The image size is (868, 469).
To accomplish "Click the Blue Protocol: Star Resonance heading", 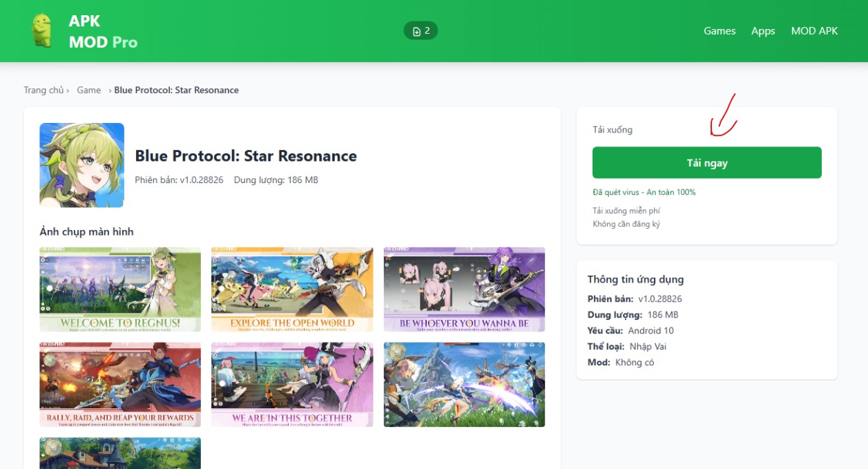I will pyautogui.click(x=246, y=156).
